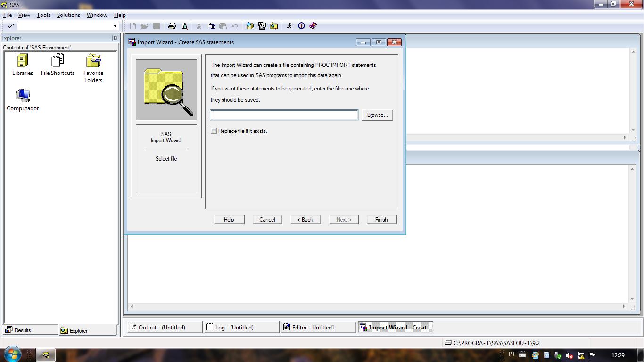Click in the filename input field
The width and height of the screenshot is (644, 362).
coord(284,115)
